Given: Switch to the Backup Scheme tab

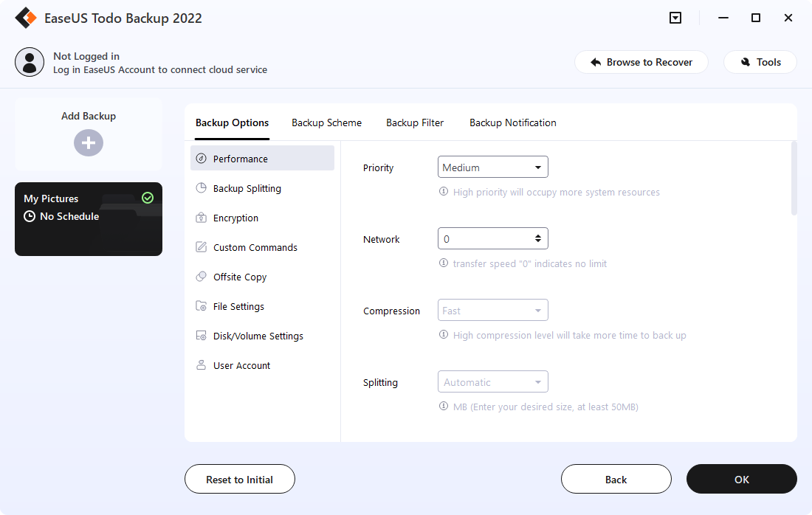Looking at the screenshot, I should coord(326,122).
